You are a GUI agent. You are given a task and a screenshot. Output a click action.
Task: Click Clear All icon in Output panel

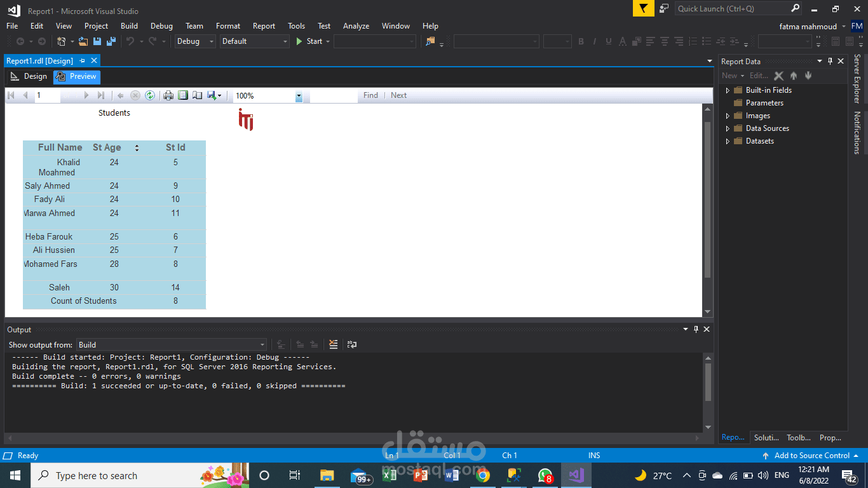click(x=334, y=344)
